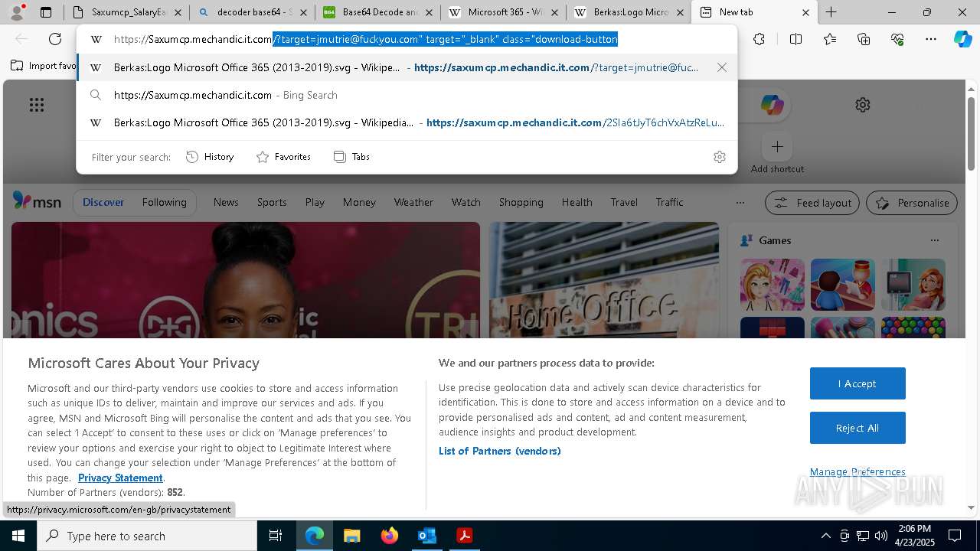This screenshot has height=551, width=980.
Task: Select the Bing Search suggestion for Saxumcp.mechandic.it.com
Action: coord(407,95)
